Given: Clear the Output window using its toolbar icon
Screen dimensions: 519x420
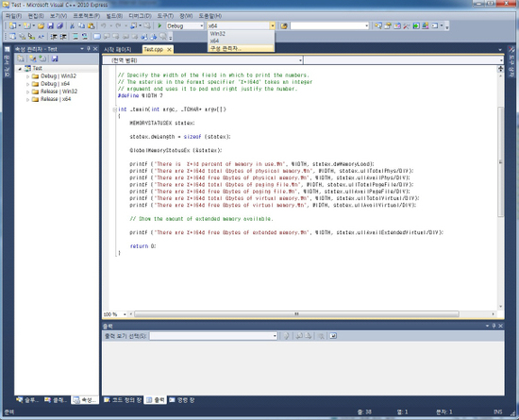Looking at the screenshot, I should coord(321,336).
